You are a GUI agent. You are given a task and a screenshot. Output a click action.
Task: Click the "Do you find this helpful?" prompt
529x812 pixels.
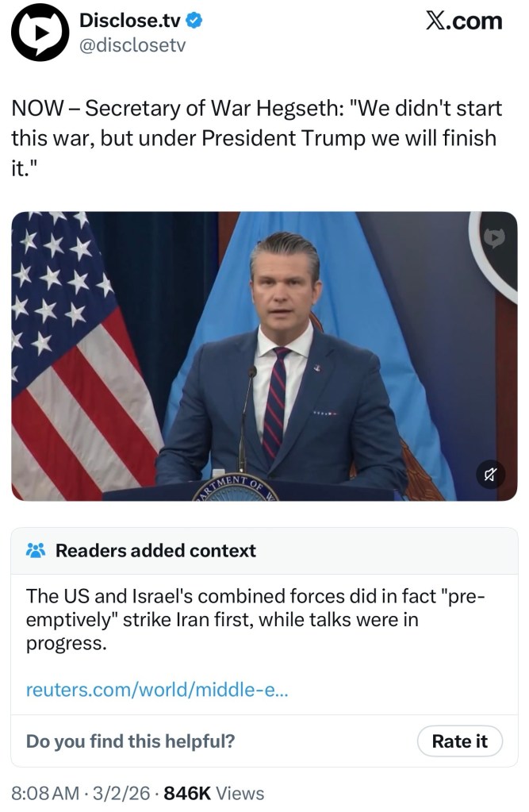[x=130, y=741]
